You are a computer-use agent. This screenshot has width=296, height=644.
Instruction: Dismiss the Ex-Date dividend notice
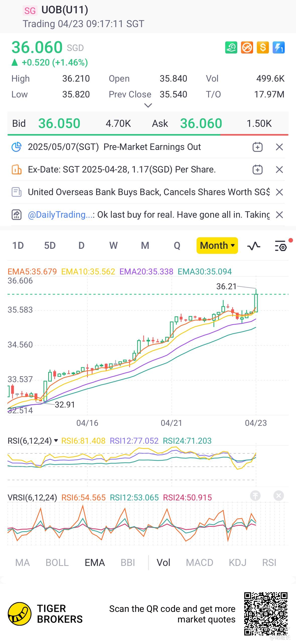tap(279, 169)
